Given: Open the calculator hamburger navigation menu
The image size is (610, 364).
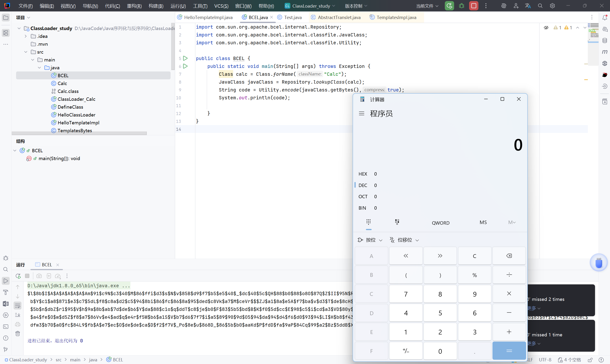Looking at the screenshot, I should pos(361,114).
